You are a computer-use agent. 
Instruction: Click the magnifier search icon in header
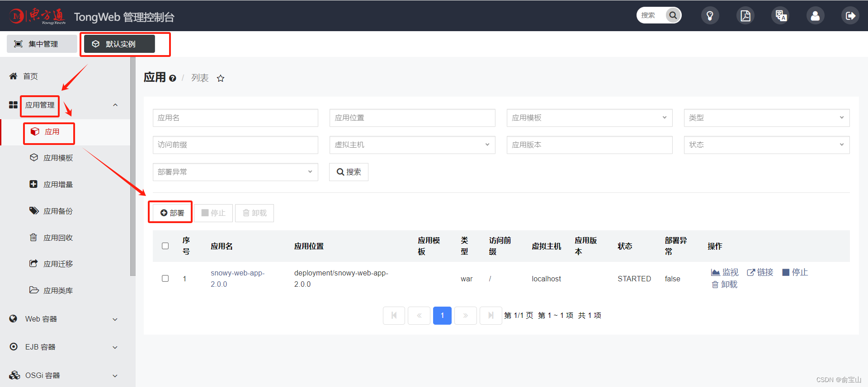click(673, 15)
